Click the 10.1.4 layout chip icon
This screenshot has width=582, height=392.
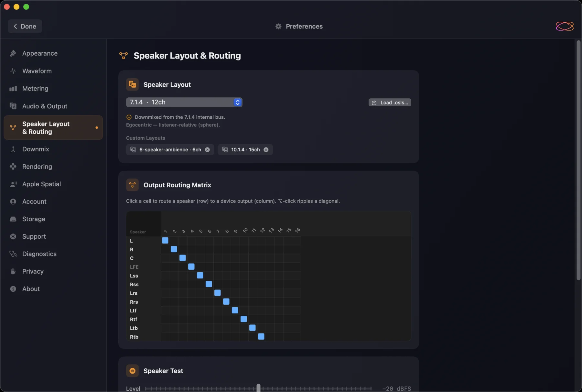coord(225,150)
